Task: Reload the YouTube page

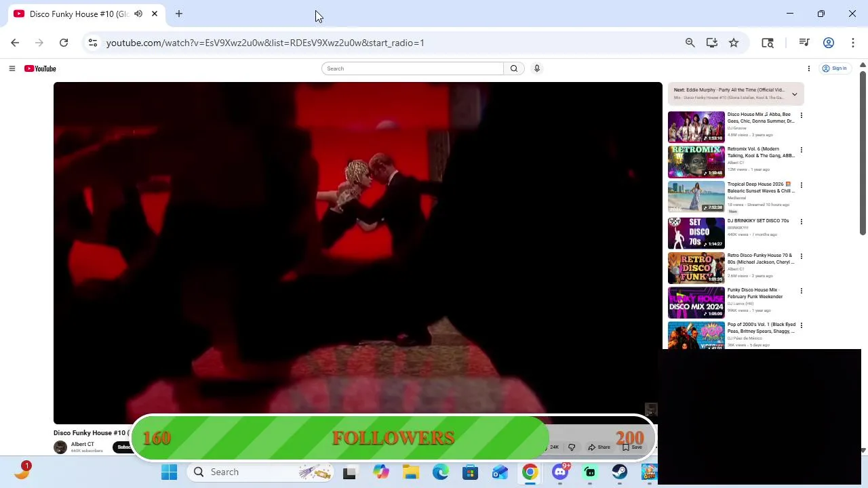Action: (x=64, y=43)
